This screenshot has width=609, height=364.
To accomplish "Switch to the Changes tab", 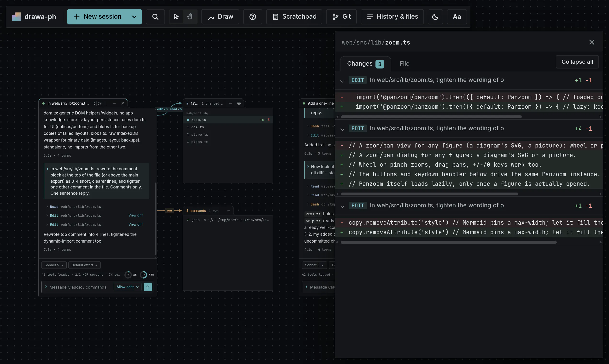I will (365, 64).
